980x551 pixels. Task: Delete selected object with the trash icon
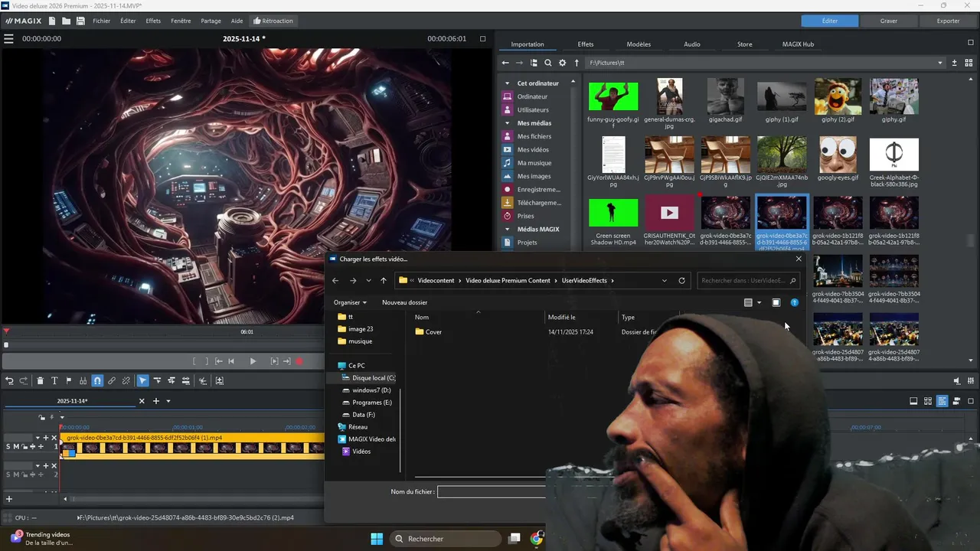[x=40, y=380]
